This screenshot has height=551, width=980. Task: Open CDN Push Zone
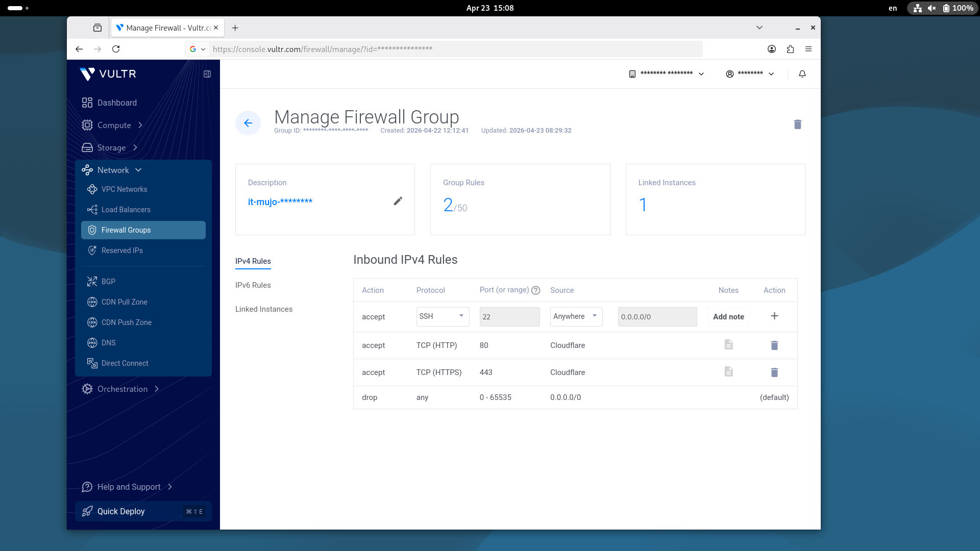point(119,322)
